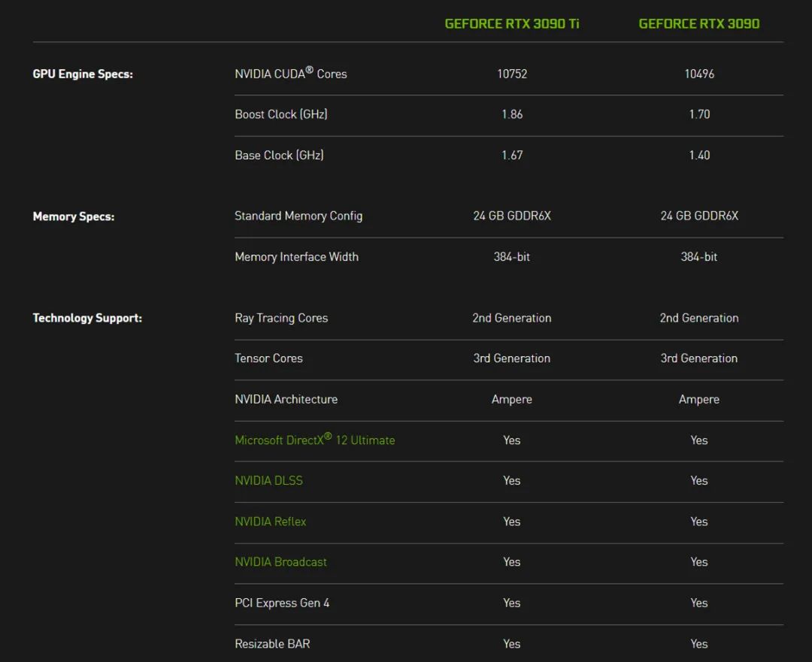The height and width of the screenshot is (662, 812).
Task: Select the Boost Clock (GHz) row label
Action: pos(280,114)
